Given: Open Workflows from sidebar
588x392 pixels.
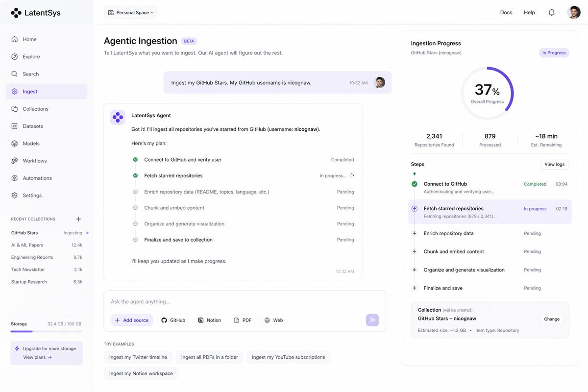Looking at the screenshot, I should coord(47,161).
